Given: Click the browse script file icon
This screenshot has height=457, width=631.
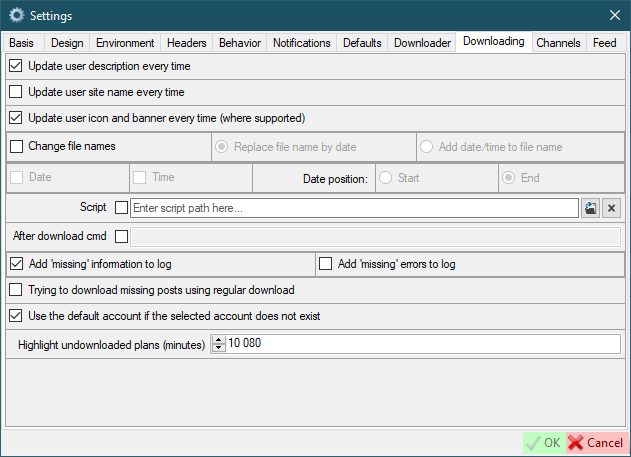Looking at the screenshot, I should pos(591,208).
